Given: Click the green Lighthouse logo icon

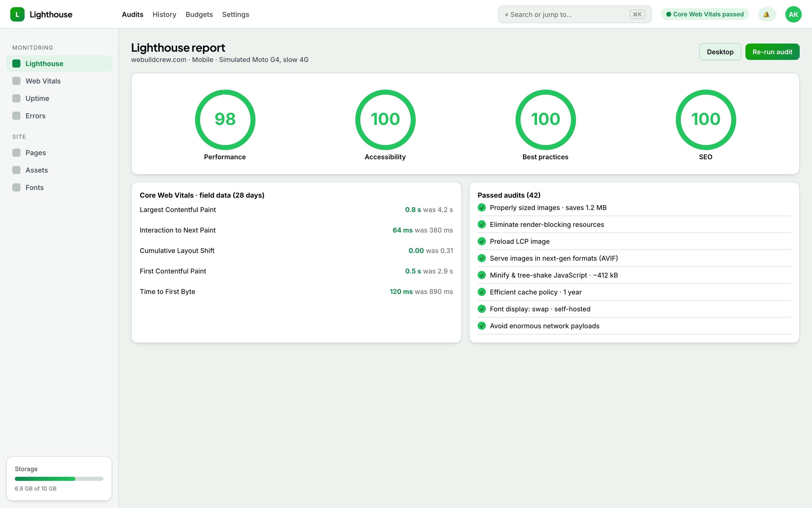Looking at the screenshot, I should coord(17,14).
